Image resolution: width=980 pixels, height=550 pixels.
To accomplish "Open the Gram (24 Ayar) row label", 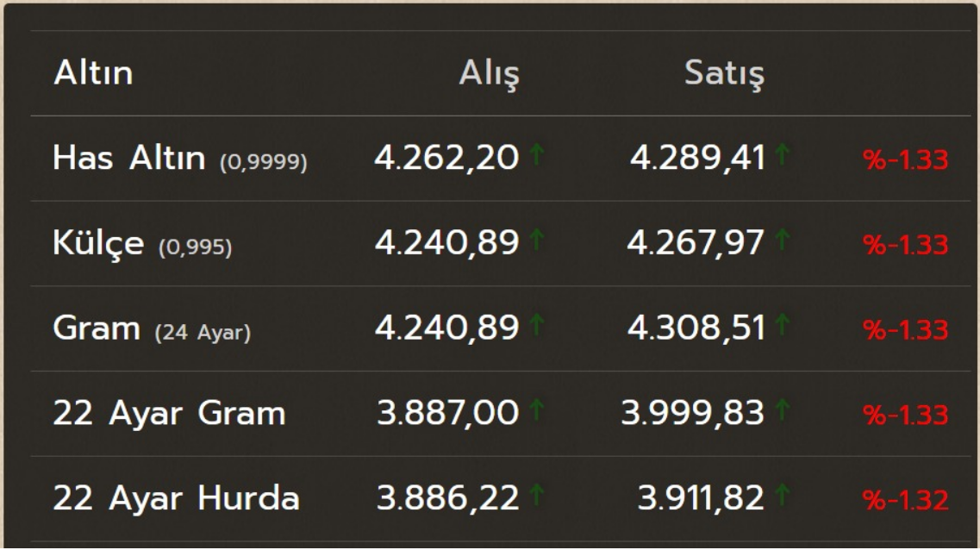I will (x=152, y=328).
